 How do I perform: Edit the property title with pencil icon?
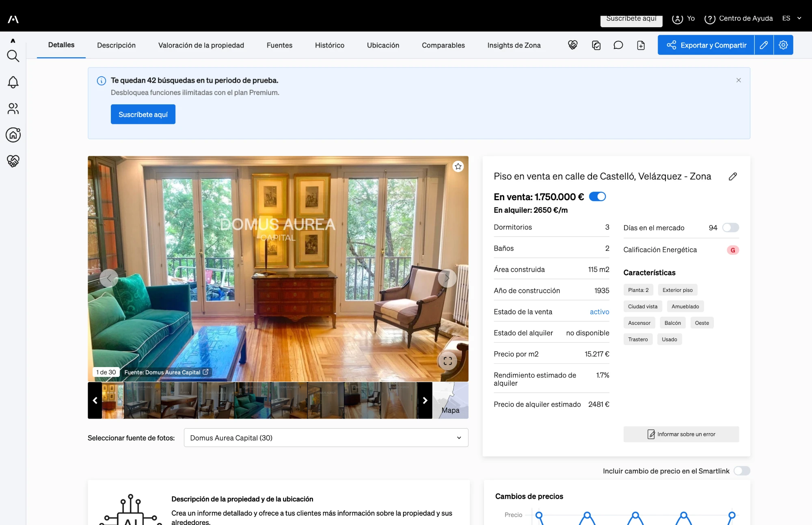pyautogui.click(x=733, y=177)
